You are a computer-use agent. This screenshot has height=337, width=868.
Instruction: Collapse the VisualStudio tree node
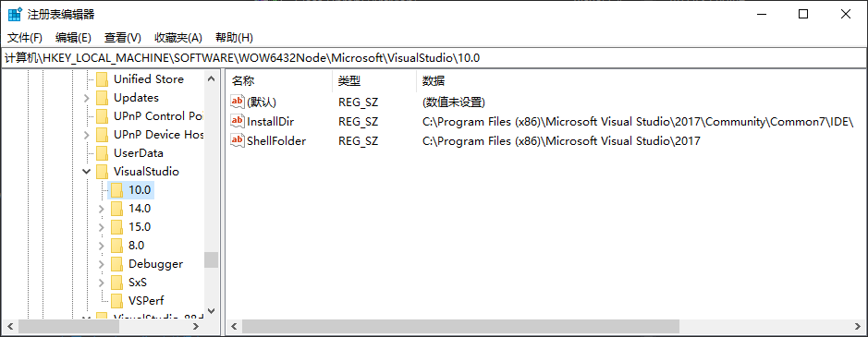point(86,172)
